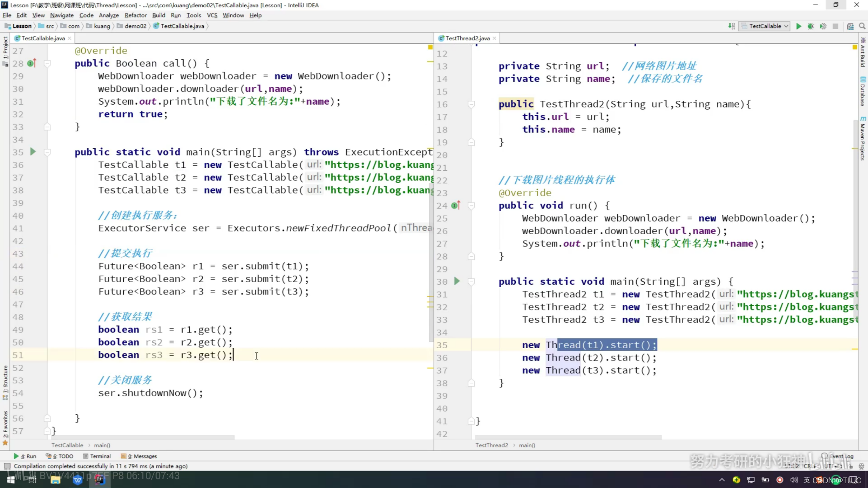Viewport: 868px width, 488px height.
Task: Click fold end marker at TestThread2 line 38
Action: coord(471,383)
